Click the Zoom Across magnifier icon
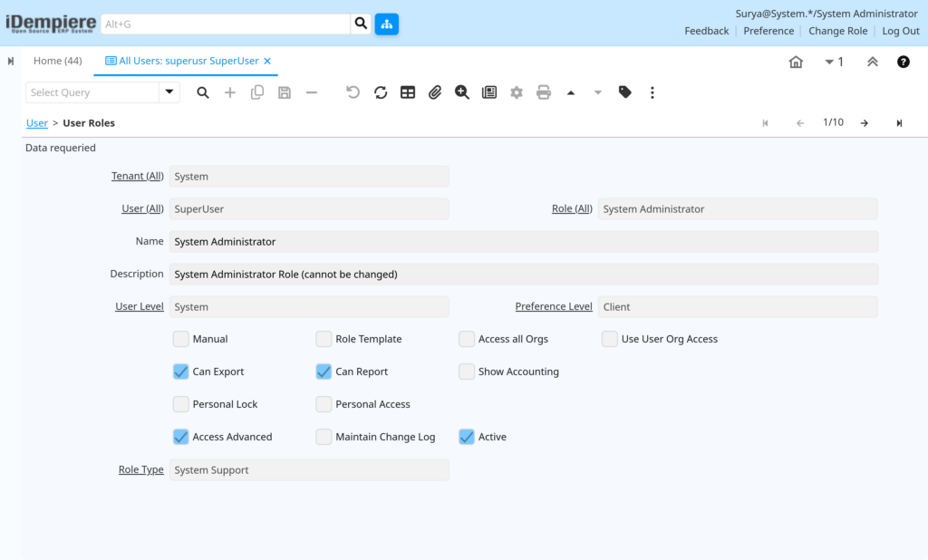Viewport: 928px width, 560px height. coord(462,92)
